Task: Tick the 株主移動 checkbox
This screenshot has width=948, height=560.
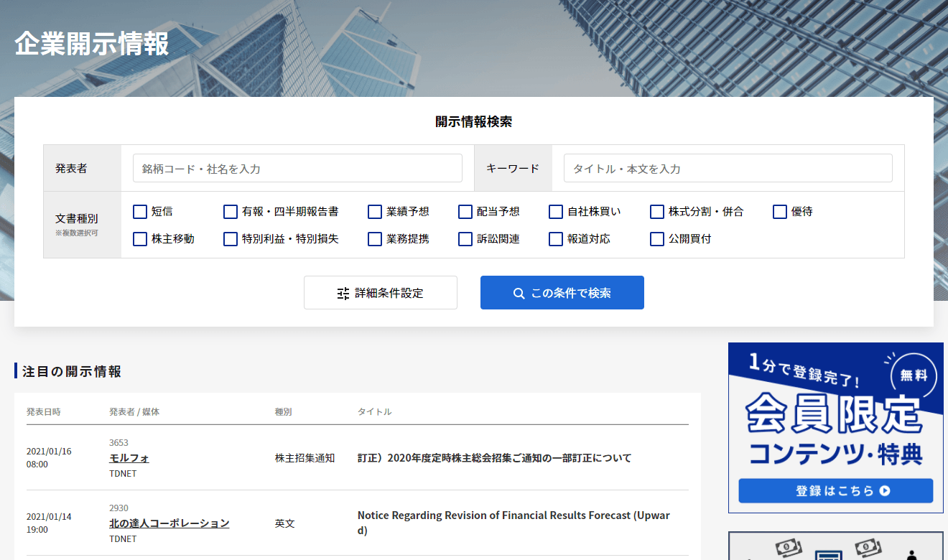Action: [x=140, y=239]
